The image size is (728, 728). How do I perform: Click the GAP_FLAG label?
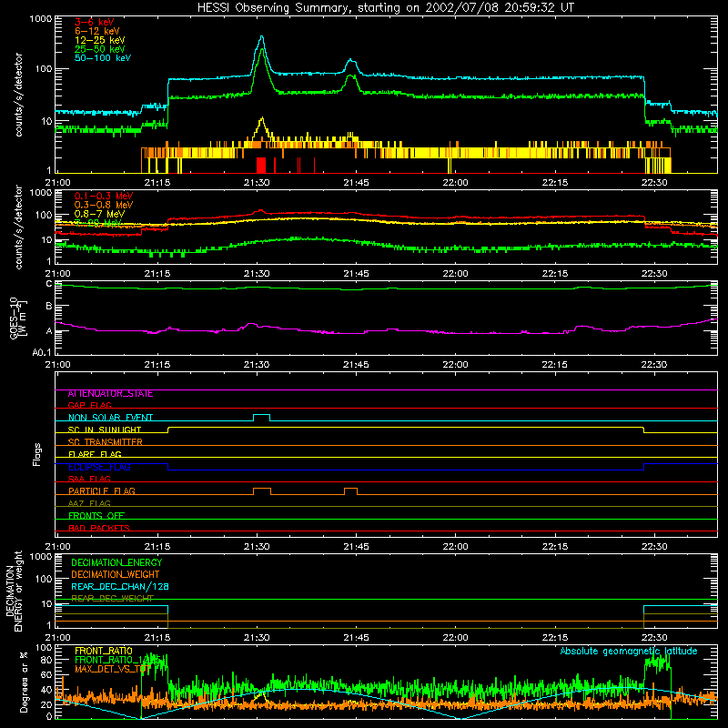pos(89,405)
